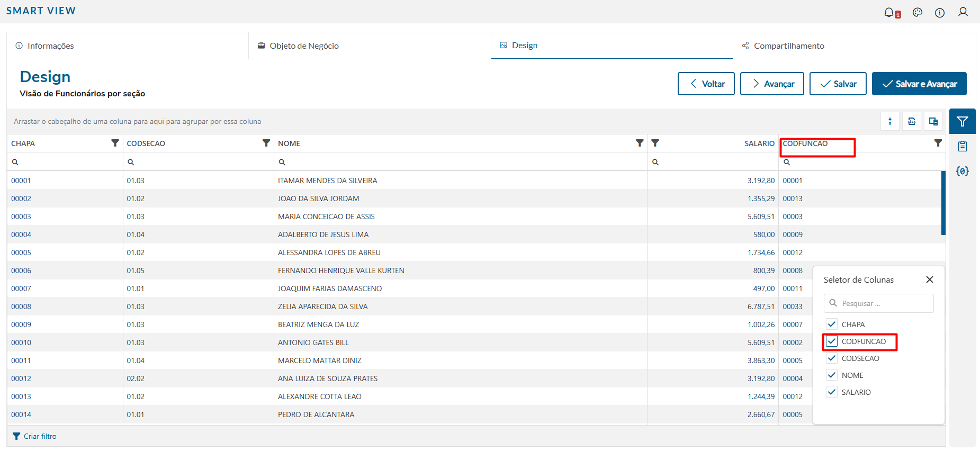This screenshot has height=451, width=980.
Task: Open the CODSECAO column header filter
Action: pyautogui.click(x=266, y=143)
